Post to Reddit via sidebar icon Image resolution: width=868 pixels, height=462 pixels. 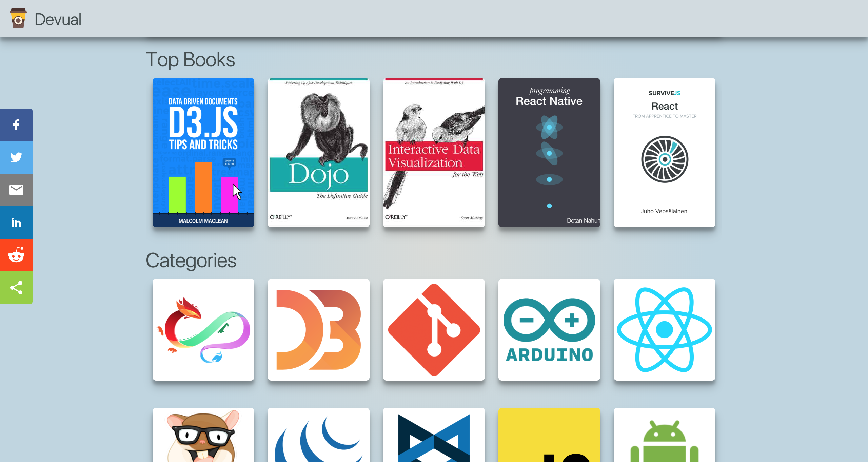tap(16, 255)
